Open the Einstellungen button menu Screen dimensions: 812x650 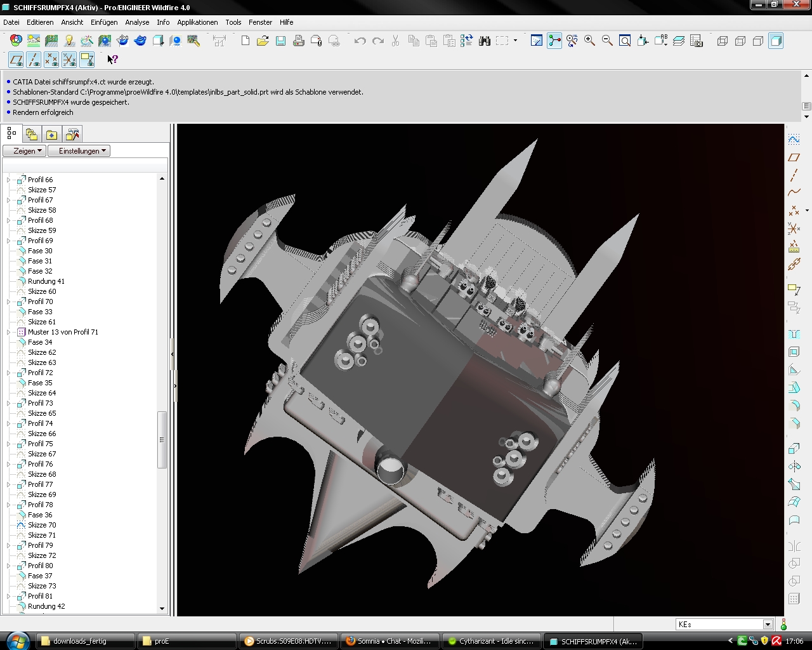[x=79, y=151]
